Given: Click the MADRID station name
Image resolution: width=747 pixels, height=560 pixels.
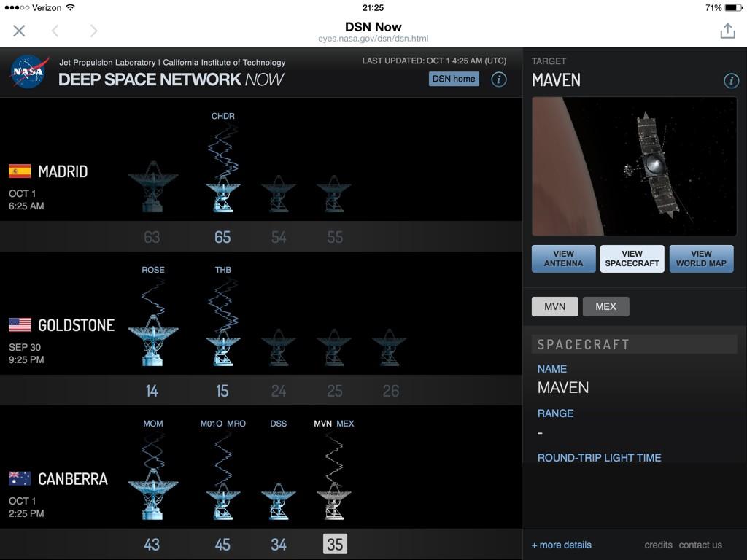Looking at the screenshot, I should coord(63,171).
